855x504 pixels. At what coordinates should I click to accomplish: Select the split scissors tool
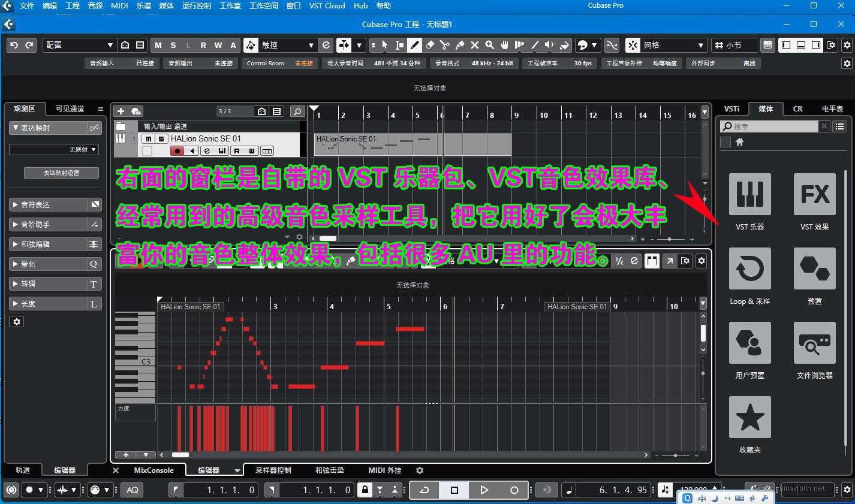pos(444,45)
